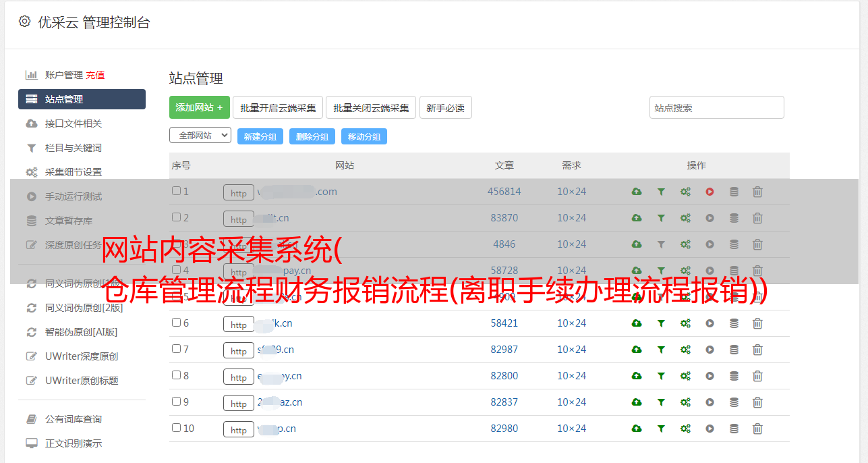This screenshot has height=463, width=868.
Task: Expand the 全部网站 group dropdown
Action: (x=200, y=136)
